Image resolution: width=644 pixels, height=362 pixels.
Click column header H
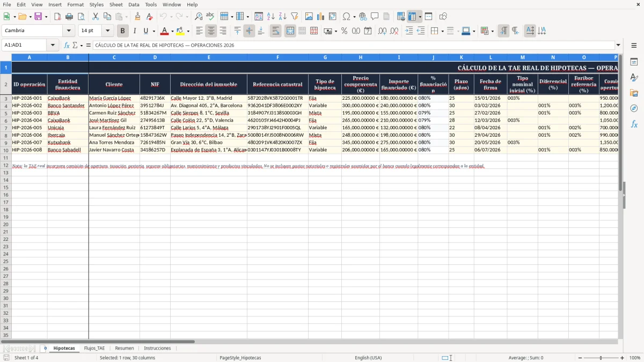click(361, 57)
